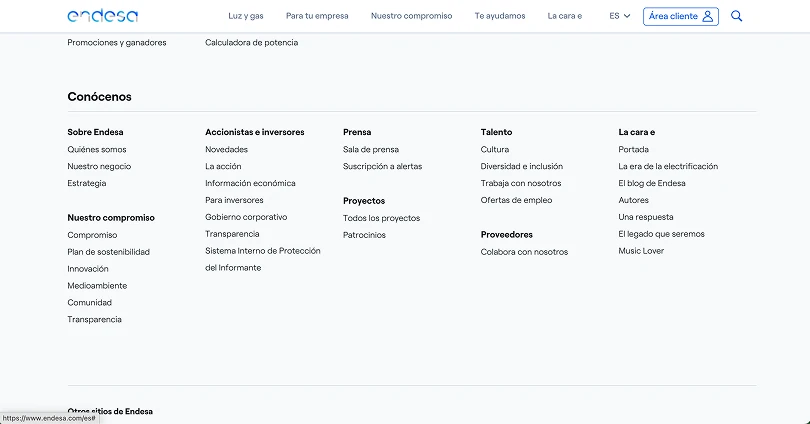Image resolution: width=810 pixels, height=424 pixels.
Task: Select Proyectos heading
Action: (x=364, y=201)
